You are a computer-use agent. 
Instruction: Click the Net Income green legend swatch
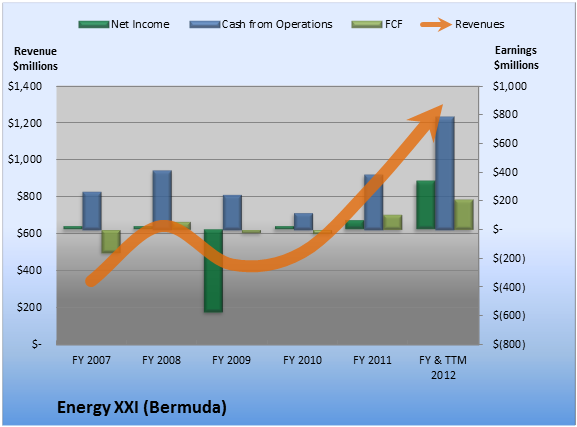coord(94,25)
